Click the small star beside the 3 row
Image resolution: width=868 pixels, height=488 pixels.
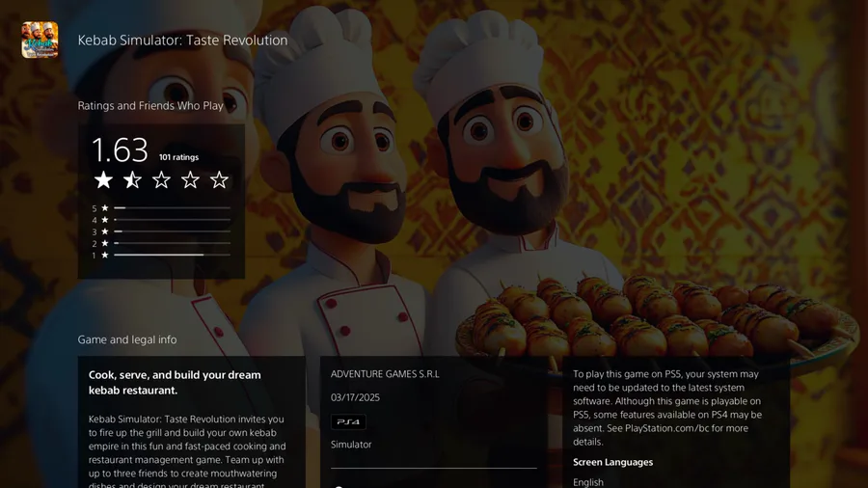[104, 231]
